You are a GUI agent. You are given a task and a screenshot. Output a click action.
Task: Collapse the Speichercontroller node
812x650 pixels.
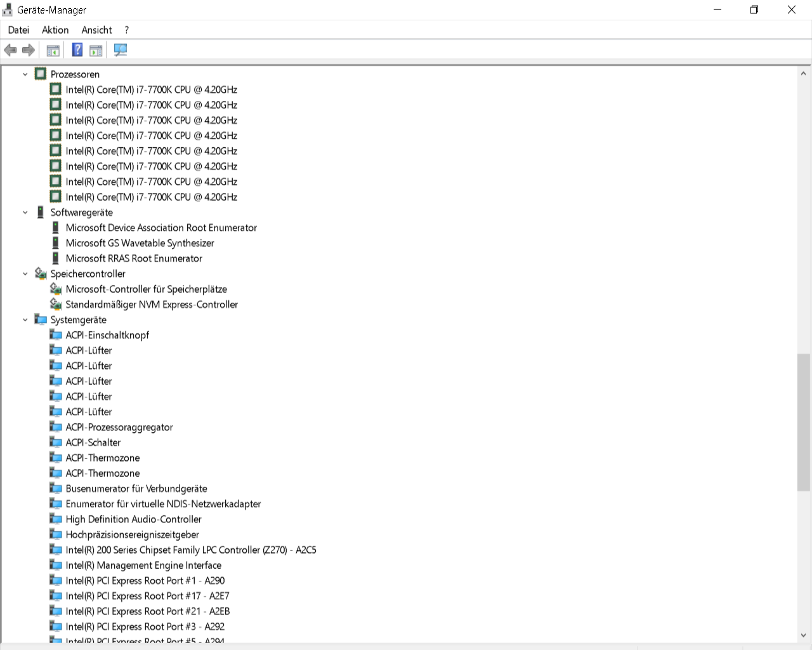[25, 274]
